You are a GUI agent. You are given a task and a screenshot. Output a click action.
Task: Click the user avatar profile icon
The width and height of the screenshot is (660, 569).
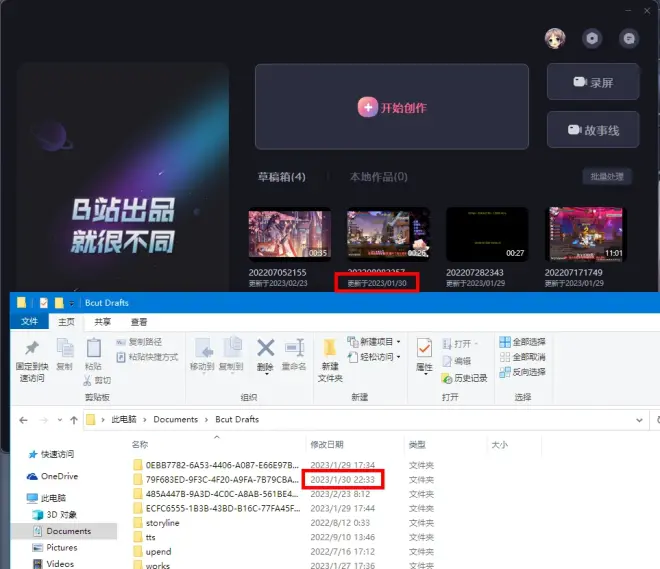tap(555, 38)
